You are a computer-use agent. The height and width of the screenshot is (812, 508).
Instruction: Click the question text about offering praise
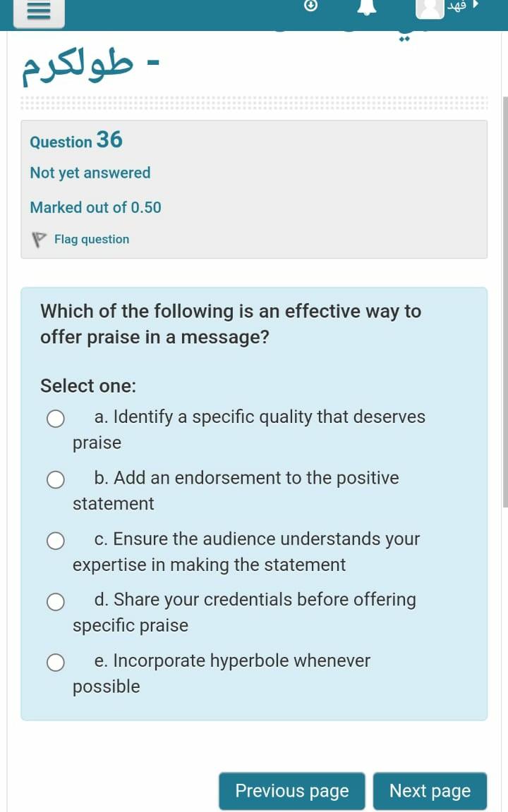231,324
